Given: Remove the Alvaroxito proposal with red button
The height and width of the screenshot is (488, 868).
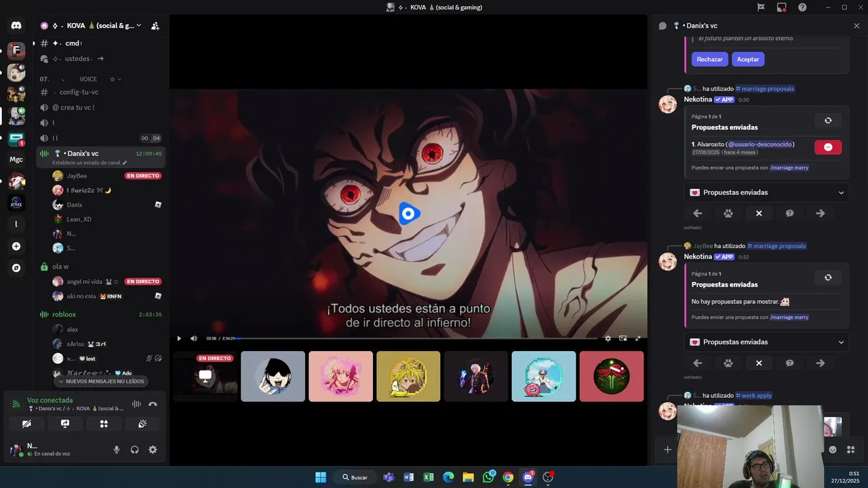Looking at the screenshot, I should click(x=828, y=147).
